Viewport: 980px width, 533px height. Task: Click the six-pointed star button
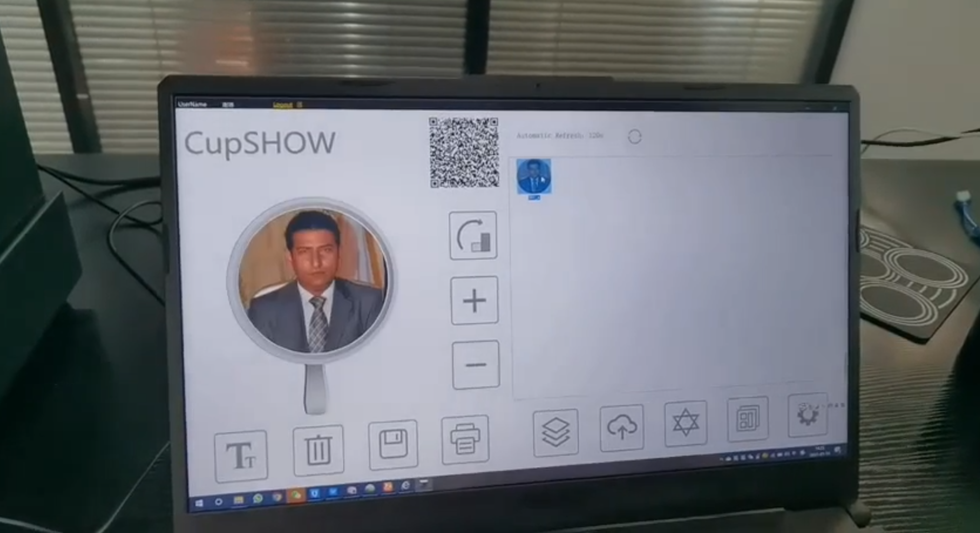(x=685, y=423)
